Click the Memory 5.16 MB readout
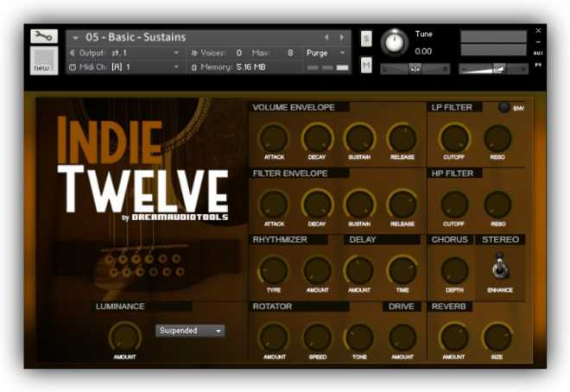This screenshot has height=392, width=570. (x=251, y=66)
